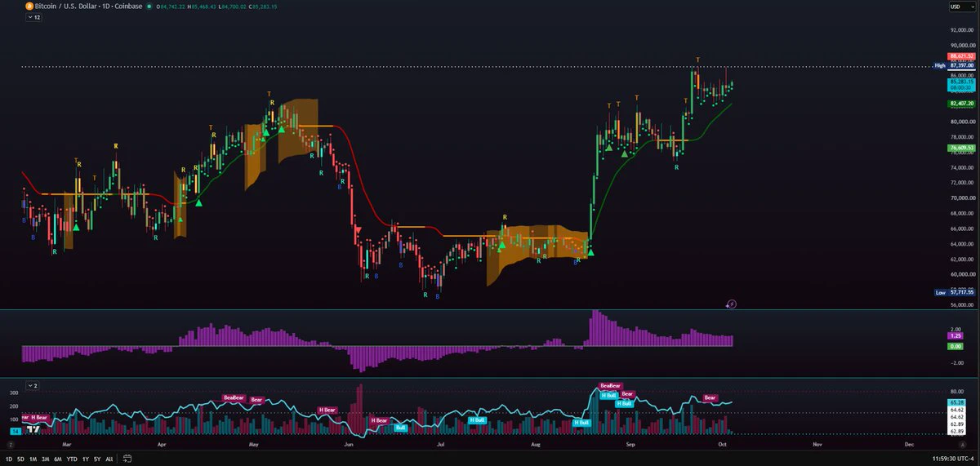Click the Bear label near October
The image size is (980, 466).
[x=710, y=397]
